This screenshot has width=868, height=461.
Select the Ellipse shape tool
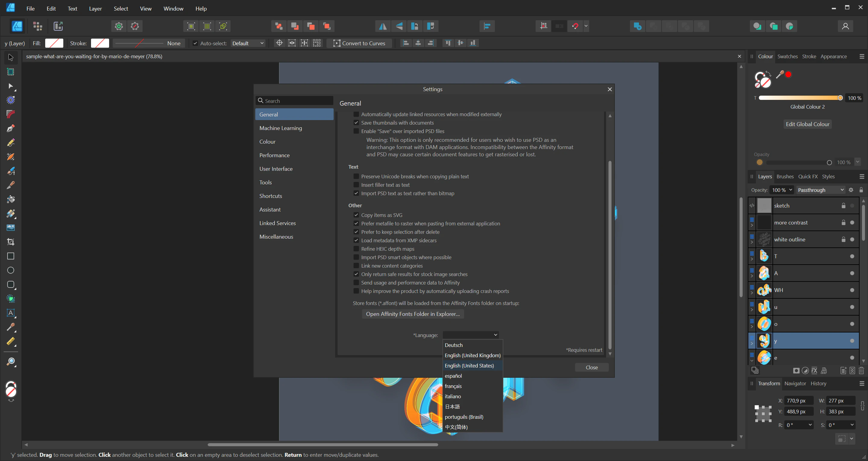11,270
